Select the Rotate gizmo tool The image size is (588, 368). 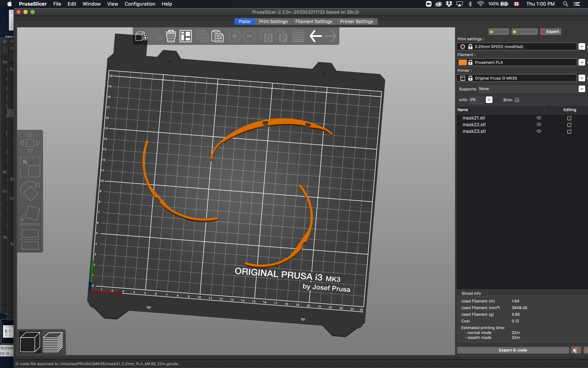click(x=30, y=191)
